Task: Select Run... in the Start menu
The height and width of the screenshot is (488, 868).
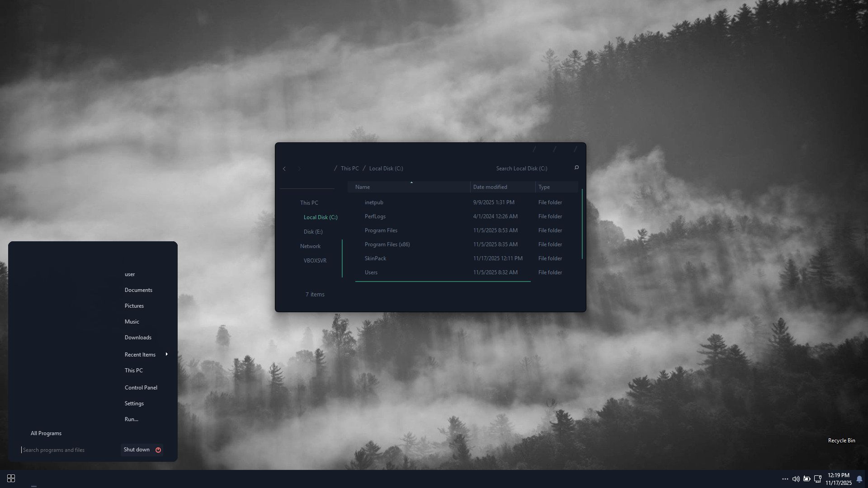Action: click(x=132, y=419)
